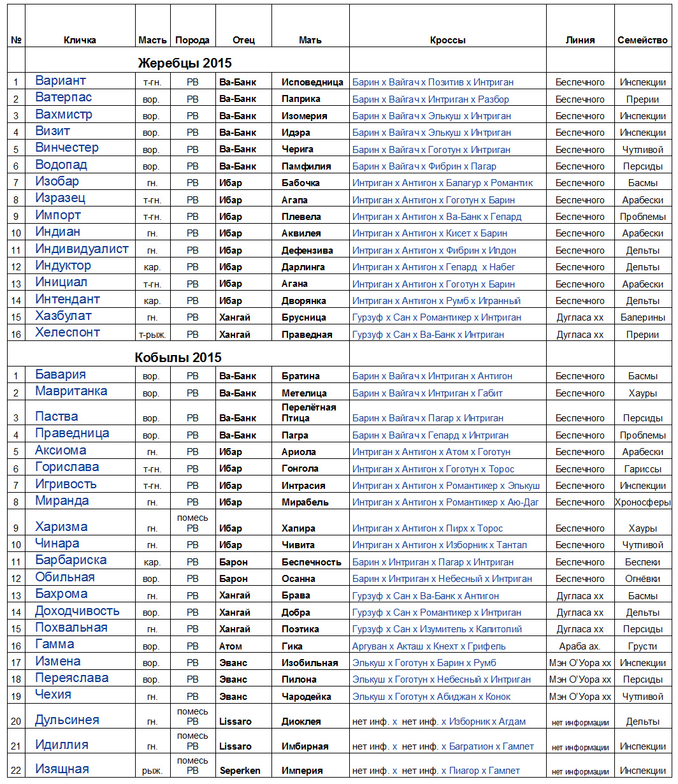Select the name Барбариска

pos(71,560)
